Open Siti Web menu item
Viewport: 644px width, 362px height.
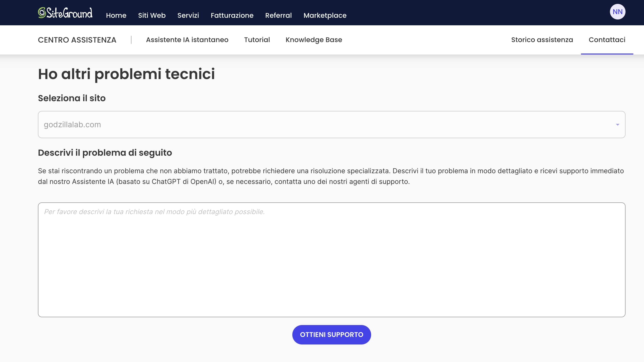pyautogui.click(x=152, y=15)
